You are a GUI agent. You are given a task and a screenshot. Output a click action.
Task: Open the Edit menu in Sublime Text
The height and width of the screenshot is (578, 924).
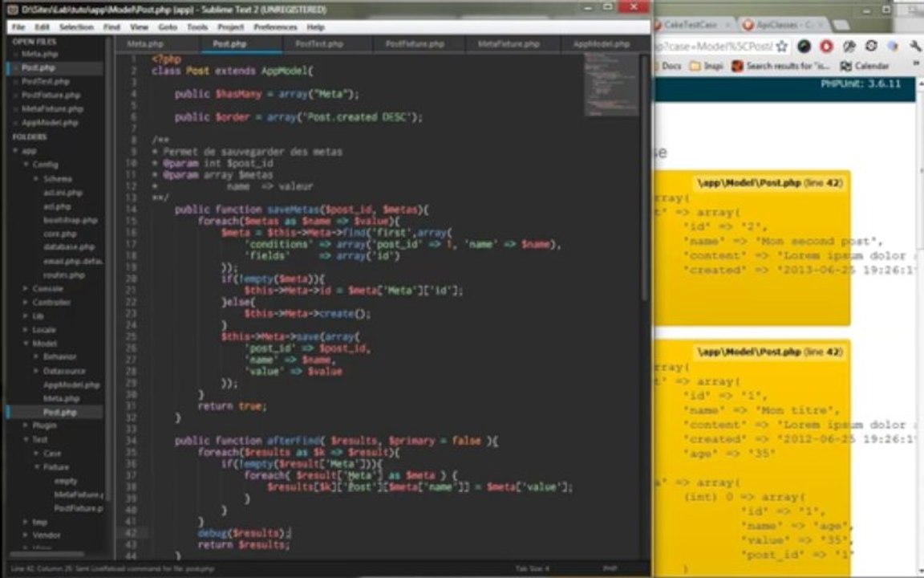(x=42, y=27)
